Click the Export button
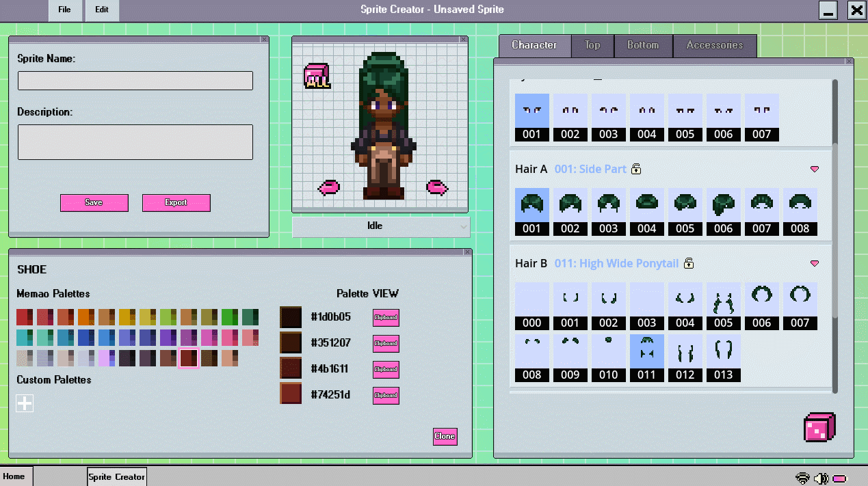Screen dimensions: 868x486 [176, 203]
